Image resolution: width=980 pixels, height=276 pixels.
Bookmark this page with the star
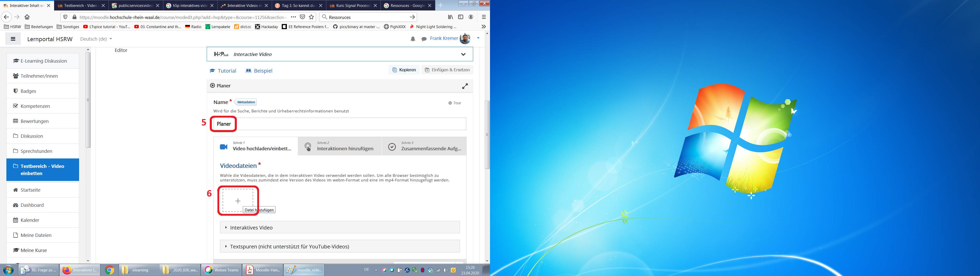tap(312, 17)
